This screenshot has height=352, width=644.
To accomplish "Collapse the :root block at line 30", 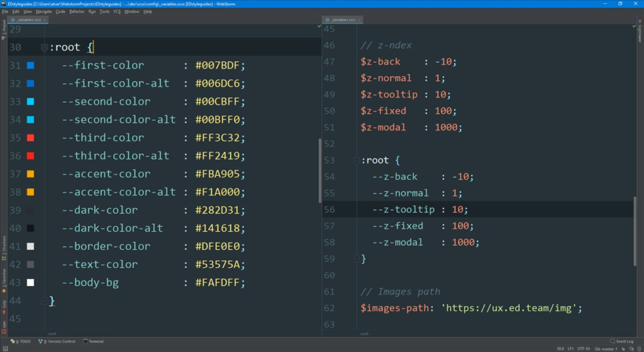I will 43,48.
